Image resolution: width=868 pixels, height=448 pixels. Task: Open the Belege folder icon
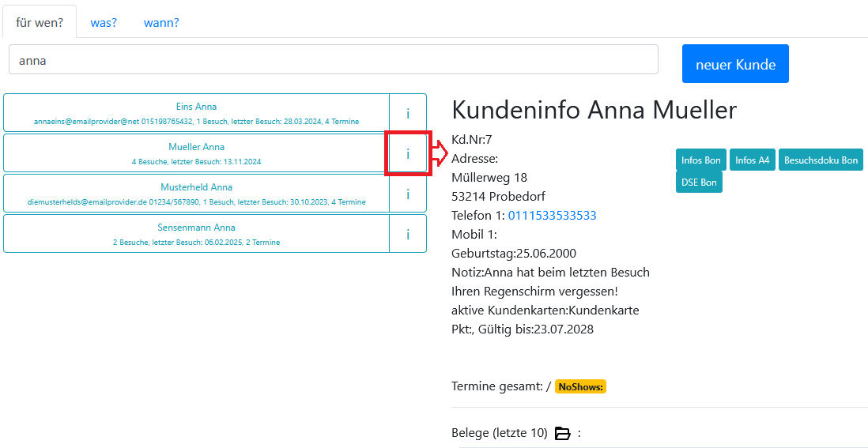[562, 433]
